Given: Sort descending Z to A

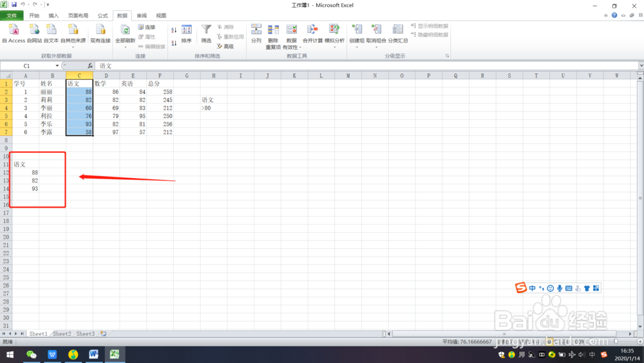Looking at the screenshot, I should (174, 43).
